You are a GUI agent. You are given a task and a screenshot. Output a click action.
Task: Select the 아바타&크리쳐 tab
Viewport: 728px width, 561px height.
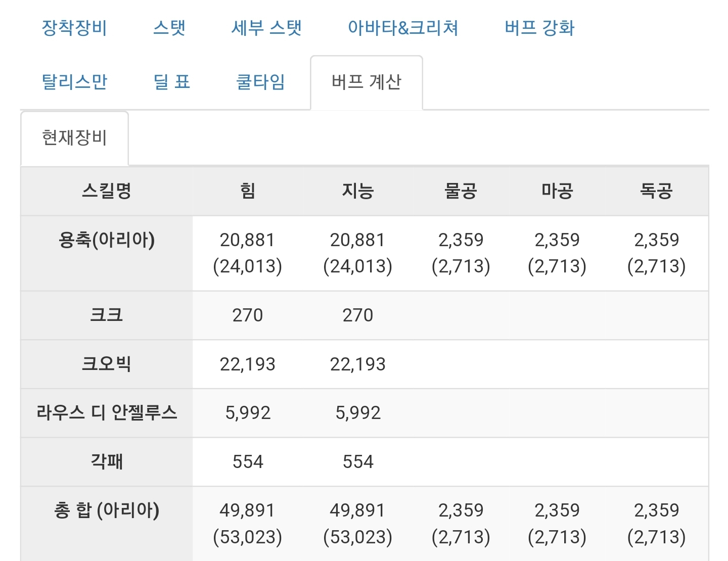coord(403,28)
